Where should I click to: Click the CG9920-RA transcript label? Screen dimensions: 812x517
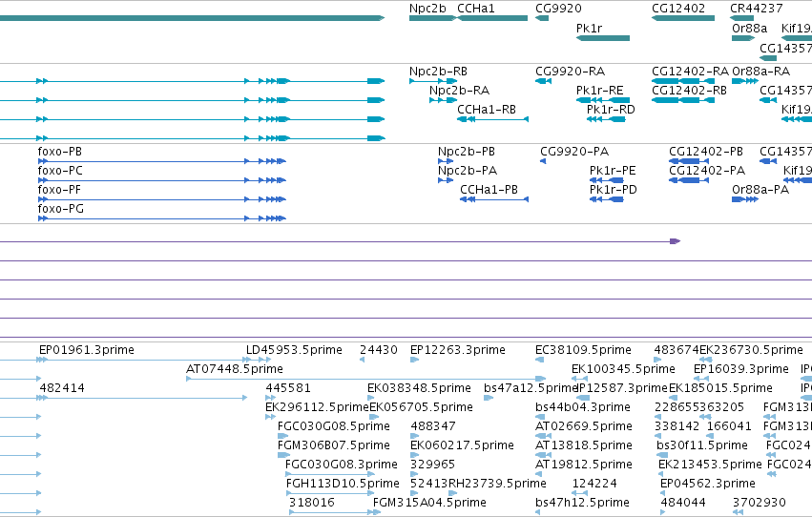click(x=571, y=72)
